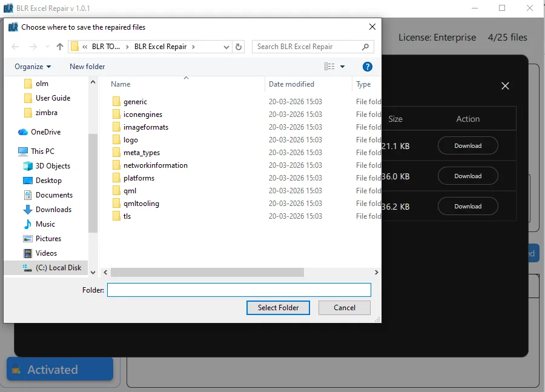Open the Organize dropdown menu
545x392 pixels.
pyautogui.click(x=33, y=67)
